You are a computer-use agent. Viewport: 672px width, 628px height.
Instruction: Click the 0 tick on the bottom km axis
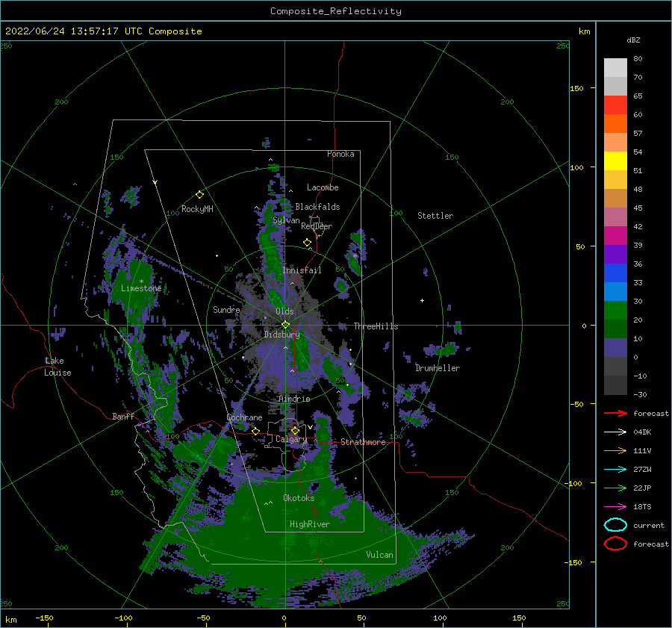284,618
